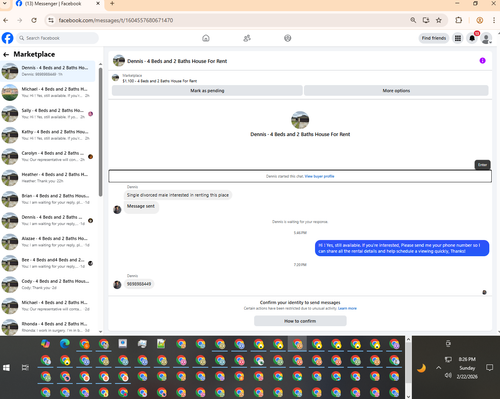Open the account profile avatar menu
The height and width of the screenshot is (399, 500).
click(486, 38)
